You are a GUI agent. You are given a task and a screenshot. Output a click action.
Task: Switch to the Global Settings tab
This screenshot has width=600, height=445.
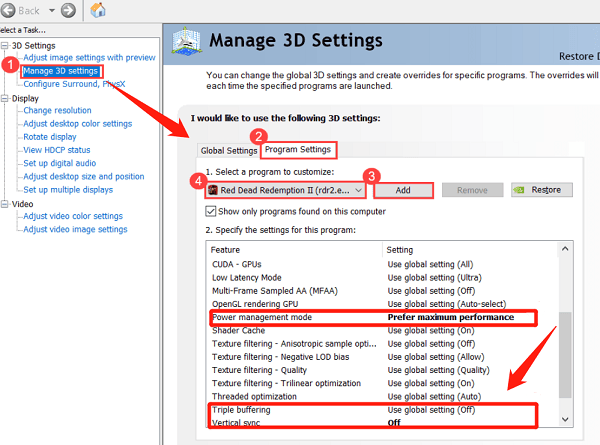(229, 151)
